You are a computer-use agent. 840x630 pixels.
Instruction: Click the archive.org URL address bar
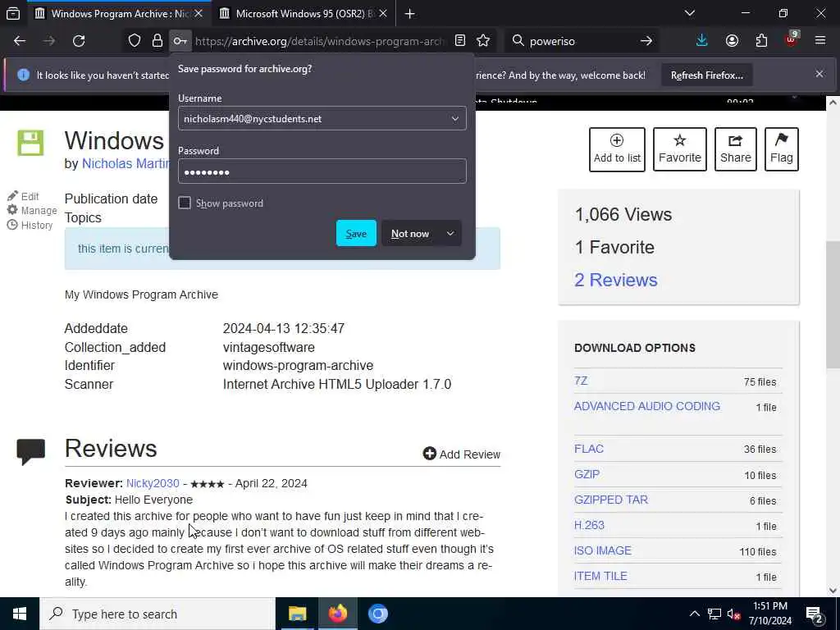point(320,41)
